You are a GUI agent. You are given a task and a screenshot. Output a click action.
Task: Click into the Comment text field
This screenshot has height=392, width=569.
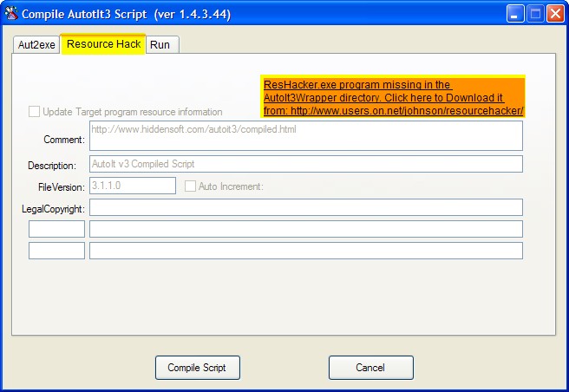305,136
